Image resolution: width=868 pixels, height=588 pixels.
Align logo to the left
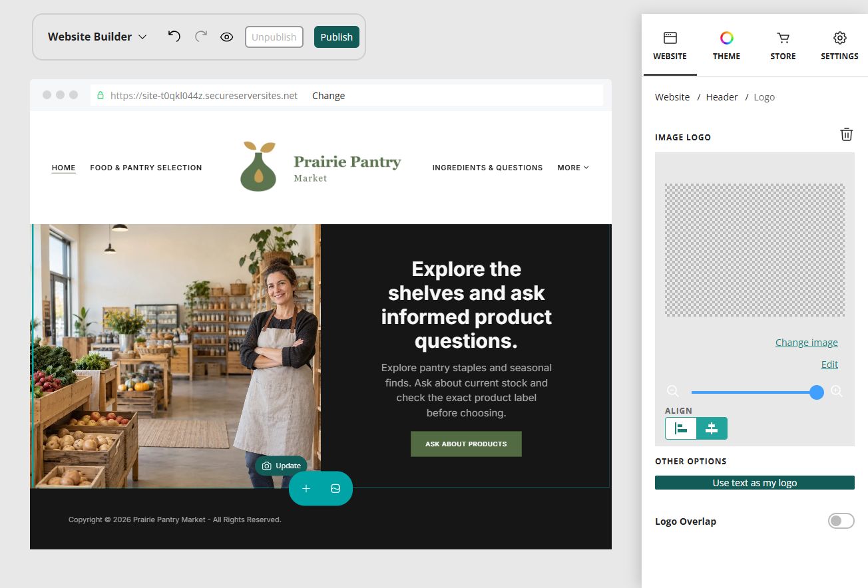(x=681, y=428)
